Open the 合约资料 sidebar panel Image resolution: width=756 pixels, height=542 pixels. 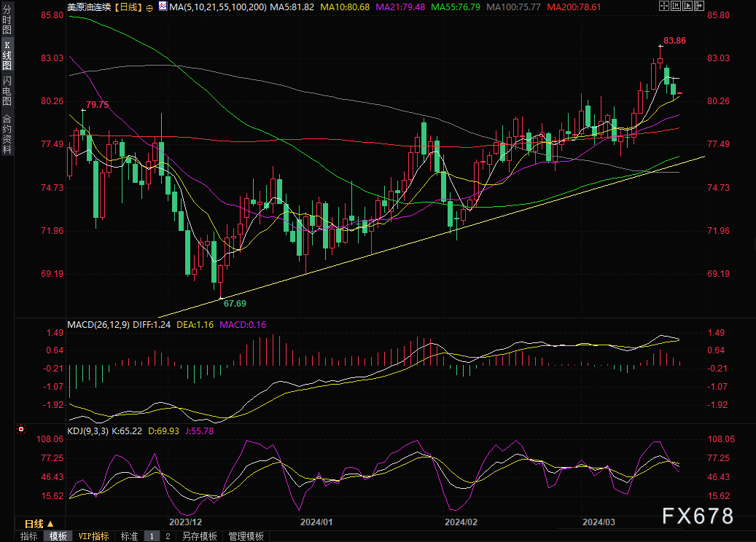[7, 133]
